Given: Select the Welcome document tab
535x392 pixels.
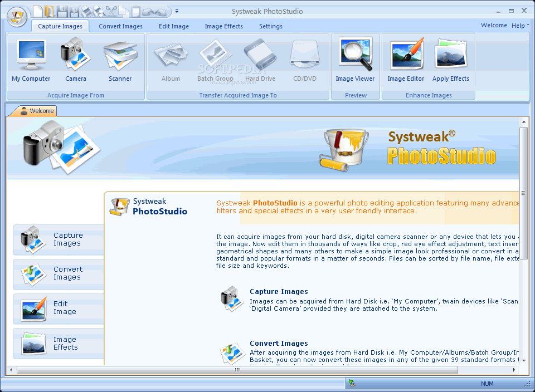Looking at the screenshot, I should pyautogui.click(x=37, y=111).
